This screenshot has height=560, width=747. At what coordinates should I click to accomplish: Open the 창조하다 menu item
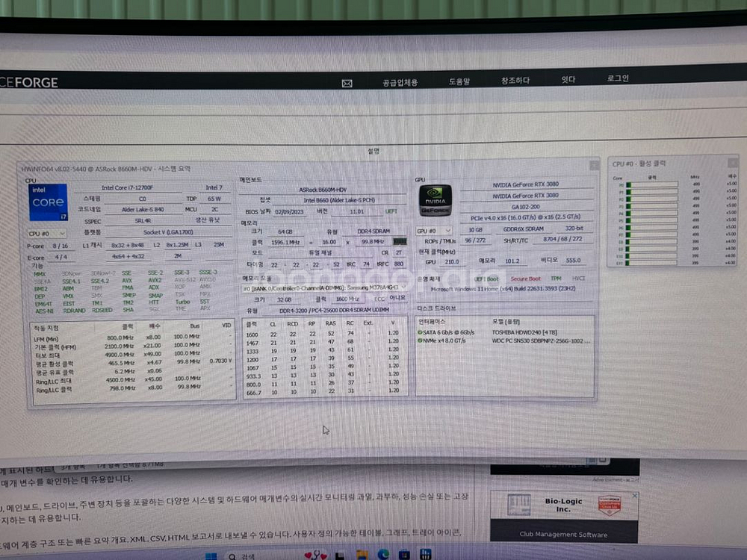pos(515,81)
